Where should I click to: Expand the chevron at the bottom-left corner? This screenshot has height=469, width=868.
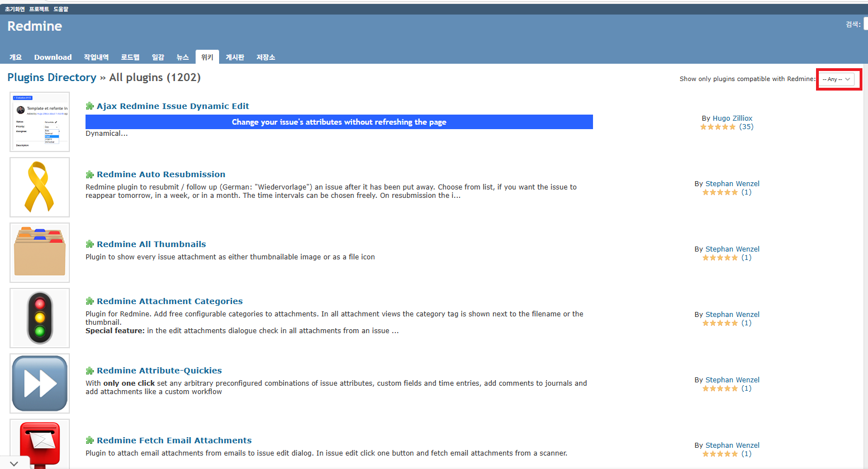[14, 463]
